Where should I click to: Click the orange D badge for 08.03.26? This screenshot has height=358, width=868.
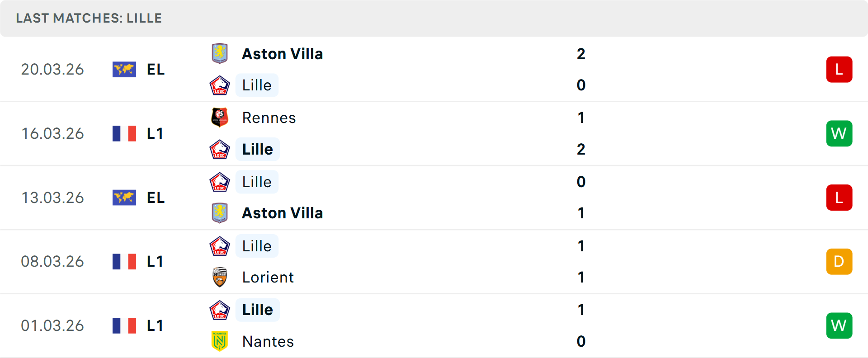tap(839, 262)
